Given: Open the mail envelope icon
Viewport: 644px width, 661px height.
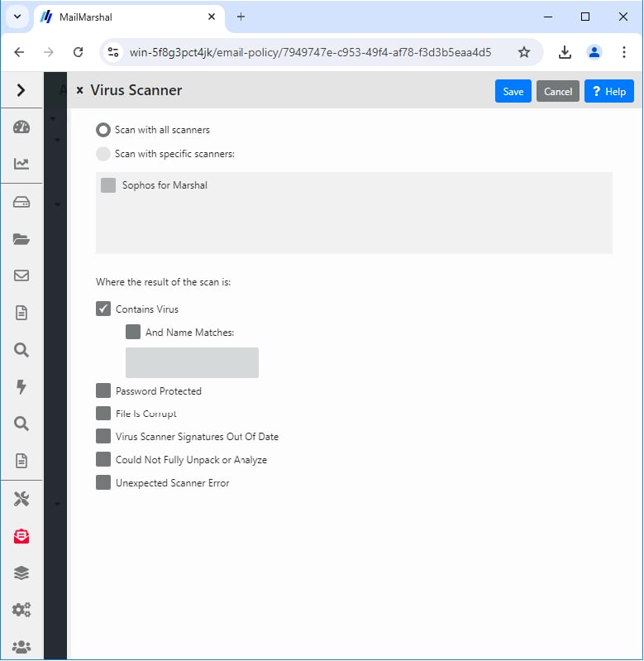Looking at the screenshot, I should click(21, 275).
